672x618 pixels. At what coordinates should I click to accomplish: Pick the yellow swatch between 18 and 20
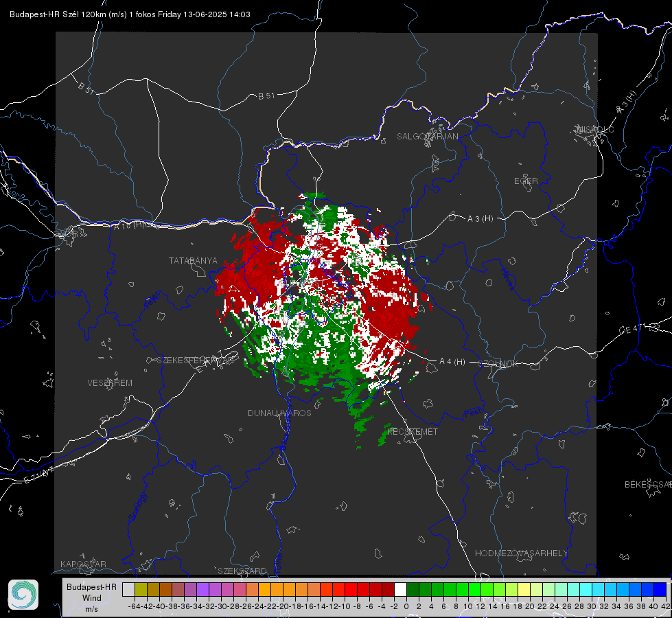(x=524, y=590)
